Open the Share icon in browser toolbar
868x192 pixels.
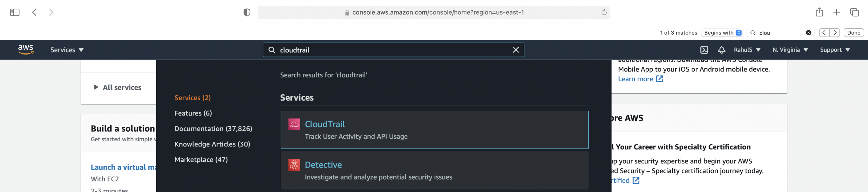tap(820, 12)
